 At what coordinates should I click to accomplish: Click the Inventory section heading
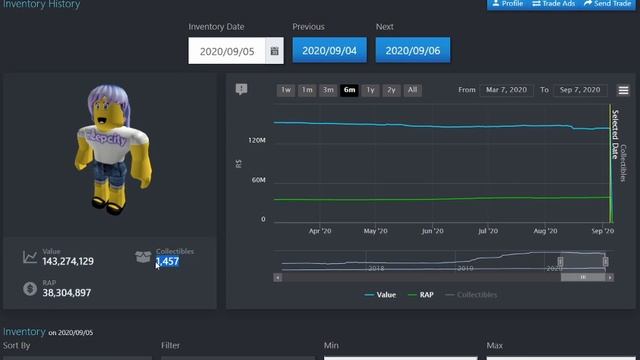click(24, 331)
